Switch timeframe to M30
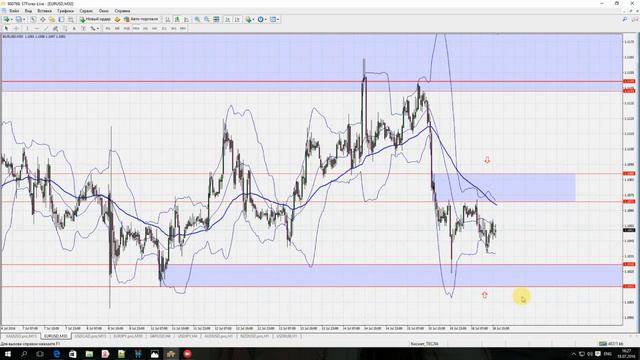This screenshot has width=640, height=360. pos(136,29)
